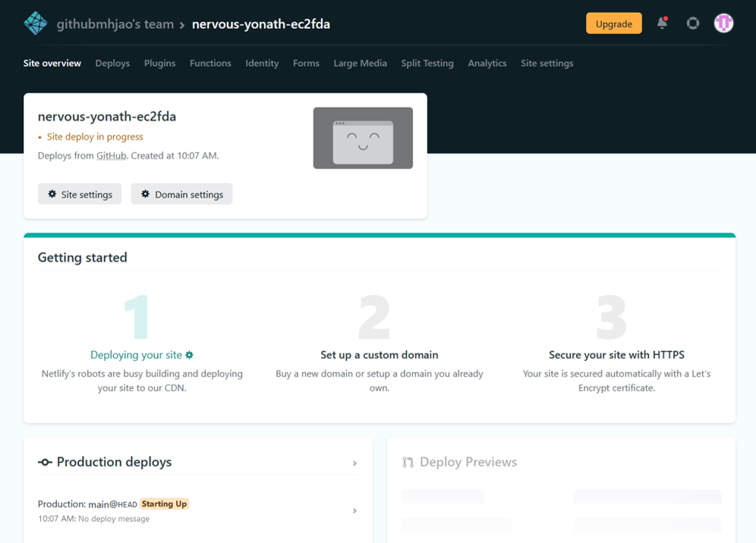The image size is (756, 543).
Task: Click the breadcrumb arrow after team name
Action: [x=182, y=25]
